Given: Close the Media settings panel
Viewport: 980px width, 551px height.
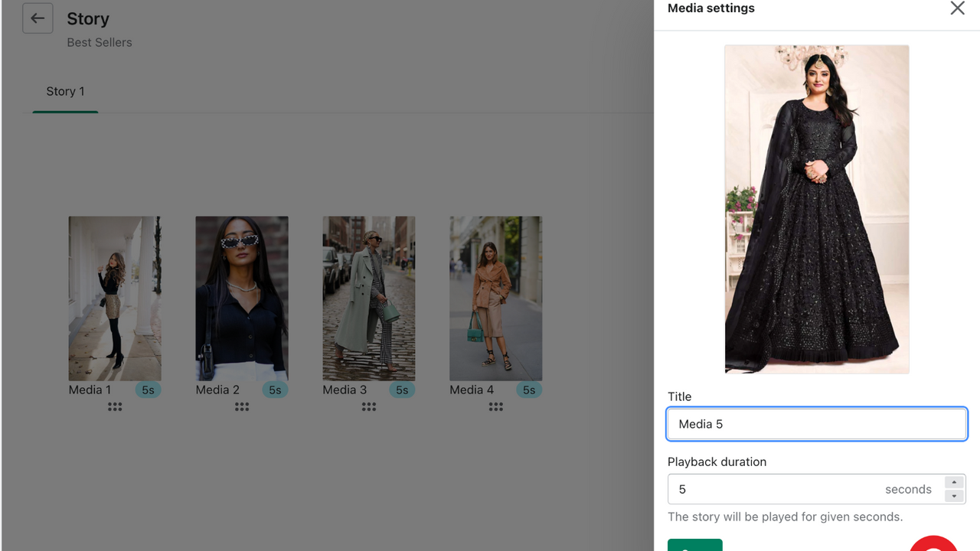Looking at the screenshot, I should pyautogui.click(x=957, y=8).
